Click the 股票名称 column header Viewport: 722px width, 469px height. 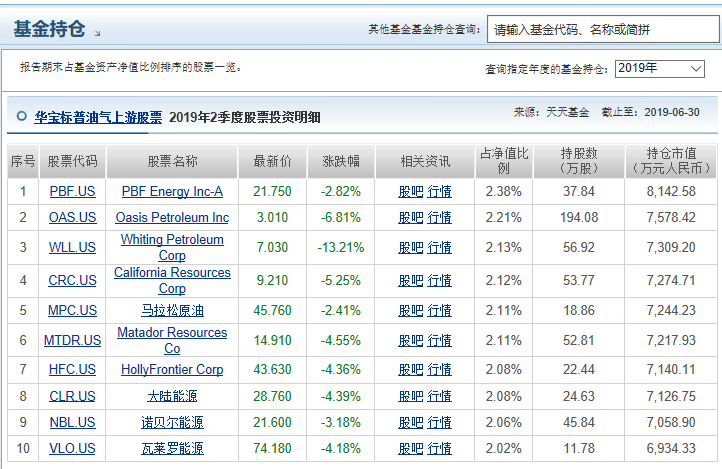point(172,161)
